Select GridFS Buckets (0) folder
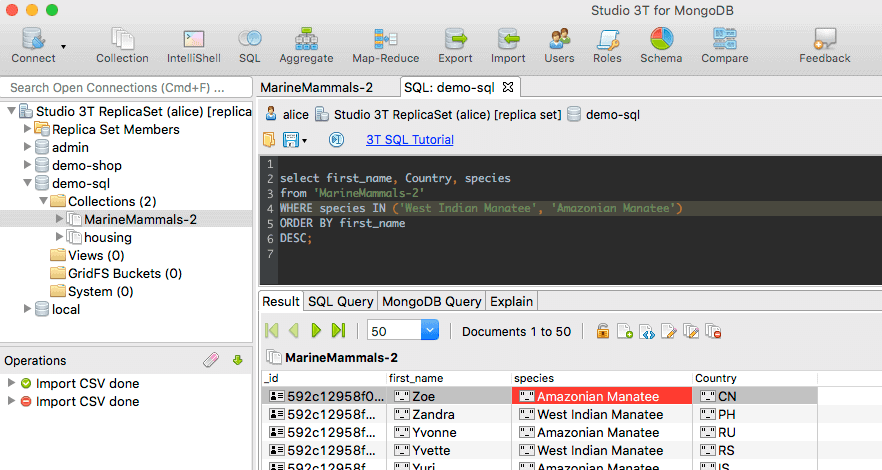Viewport: 882px width, 470px height. pos(125,273)
